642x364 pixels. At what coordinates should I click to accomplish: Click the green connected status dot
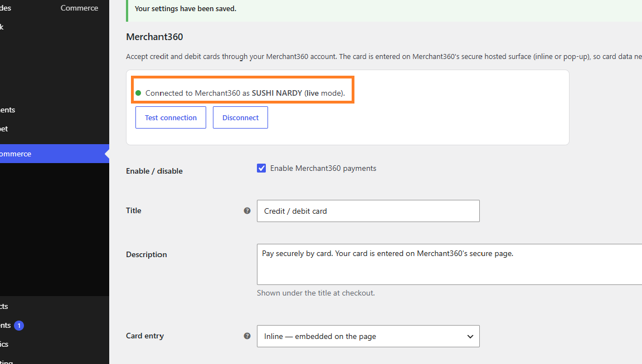coord(138,93)
